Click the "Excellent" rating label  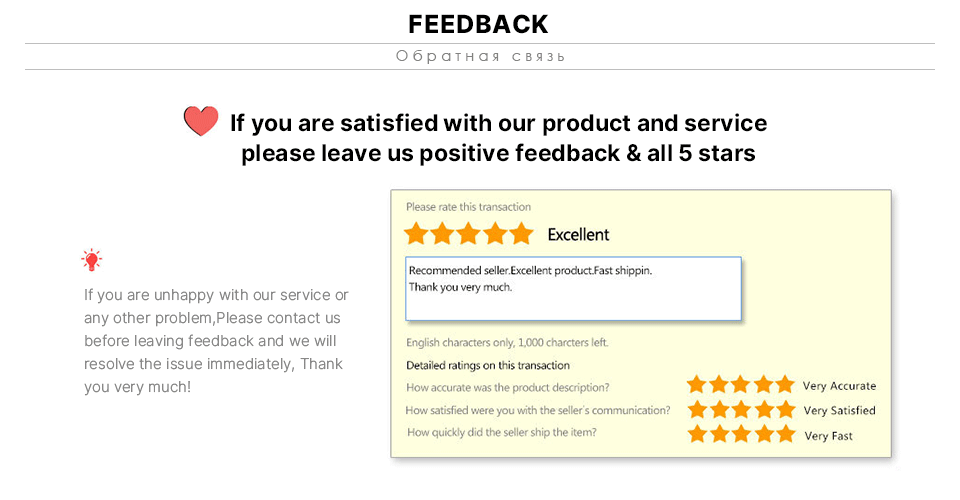[x=578, y=235]
